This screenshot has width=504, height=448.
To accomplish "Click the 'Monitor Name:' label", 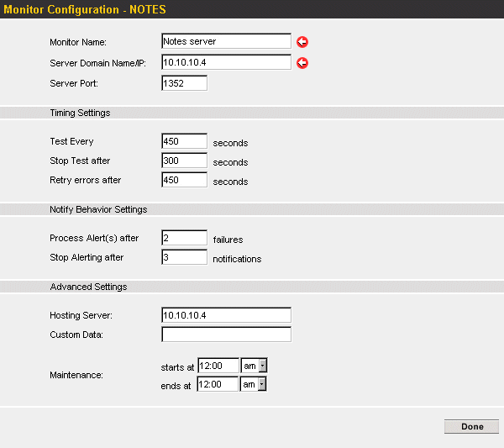I will coord(78,42).
